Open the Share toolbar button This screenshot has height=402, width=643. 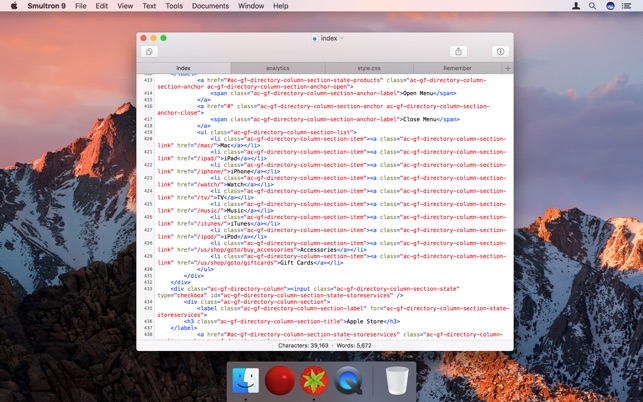[458, 52]
